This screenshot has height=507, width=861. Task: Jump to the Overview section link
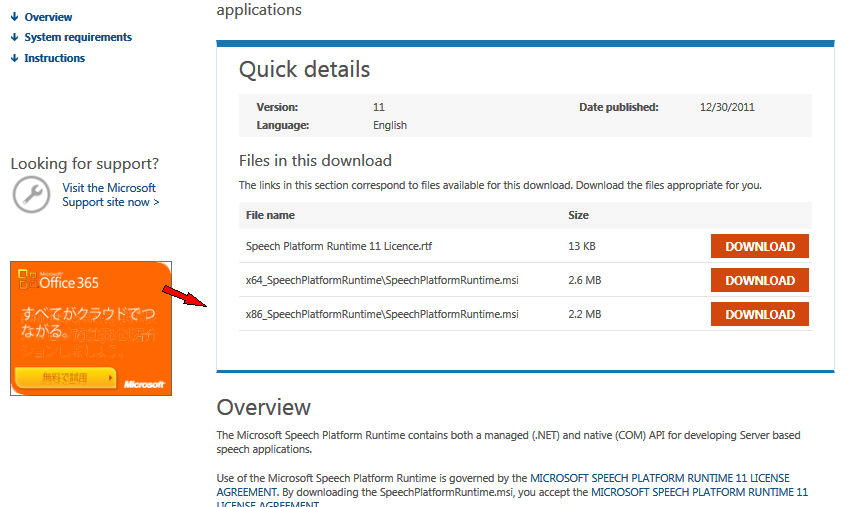tap(48, 17)
